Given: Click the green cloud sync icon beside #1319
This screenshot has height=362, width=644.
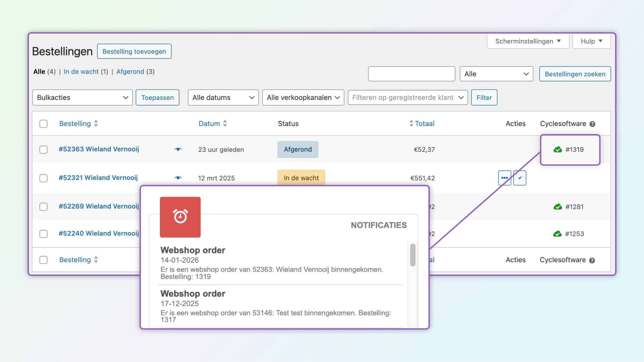Looking at the screenshot, I should (x=558, y=150).
